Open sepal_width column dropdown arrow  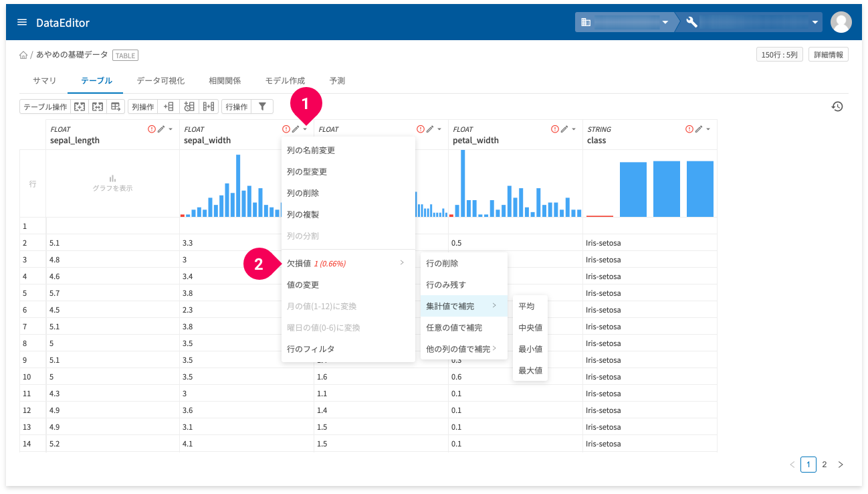point(306,129)
